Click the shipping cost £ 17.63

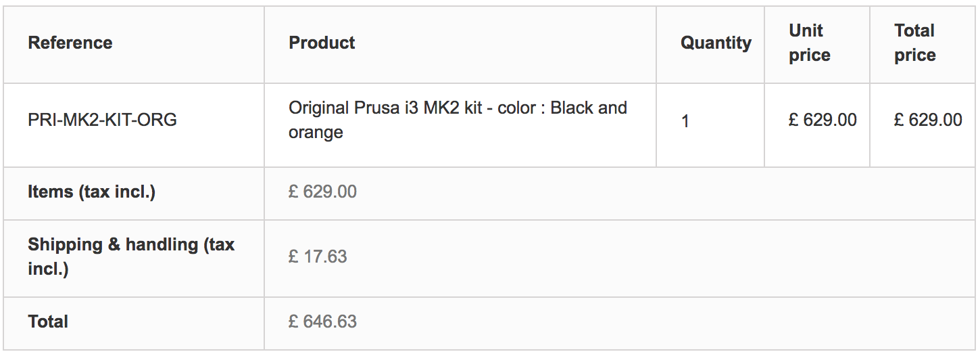pyautogui.click(x=318, y=257)
